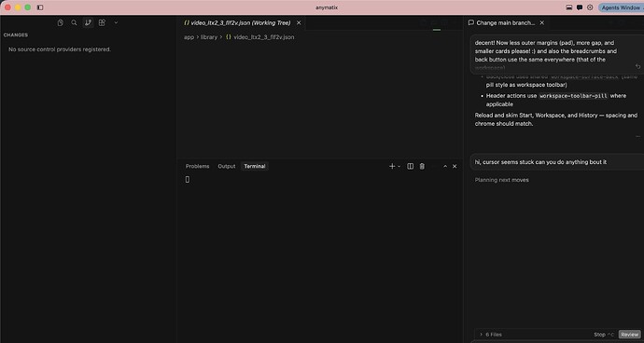Open the new terminal profile dropdown arrow
644x343 pixels.
399,166
